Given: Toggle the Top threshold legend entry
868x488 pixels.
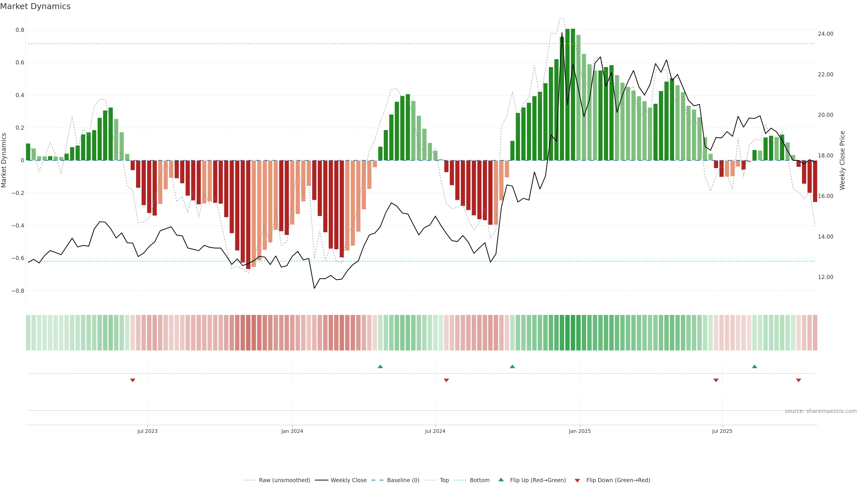Looking at the screenshot, I should pos(444,480).
